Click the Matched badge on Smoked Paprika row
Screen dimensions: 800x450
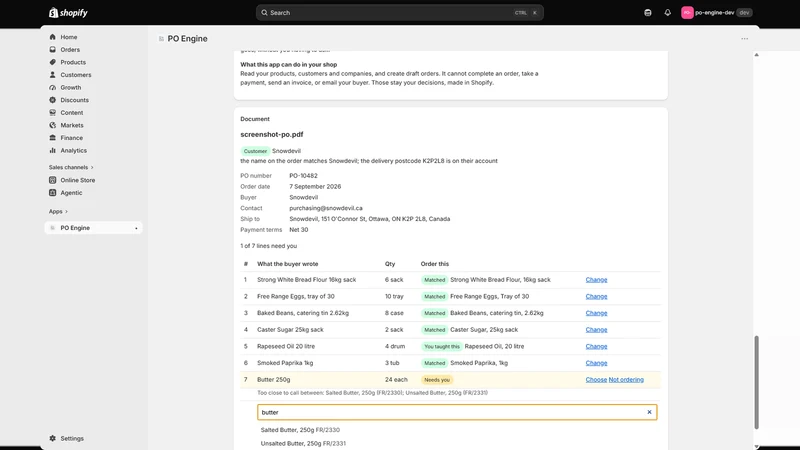coord(434,363)
